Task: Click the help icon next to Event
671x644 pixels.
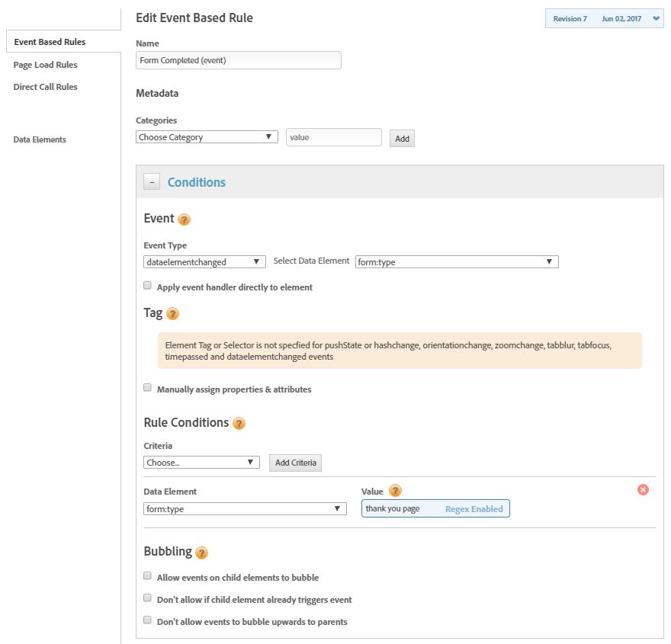Action: click(184, 219)
